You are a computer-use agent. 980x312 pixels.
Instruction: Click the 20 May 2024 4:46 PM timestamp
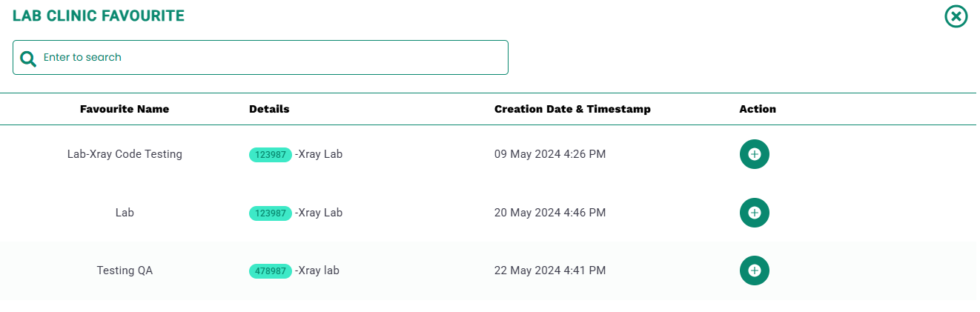pyautogui.click(x=550, y=213)
